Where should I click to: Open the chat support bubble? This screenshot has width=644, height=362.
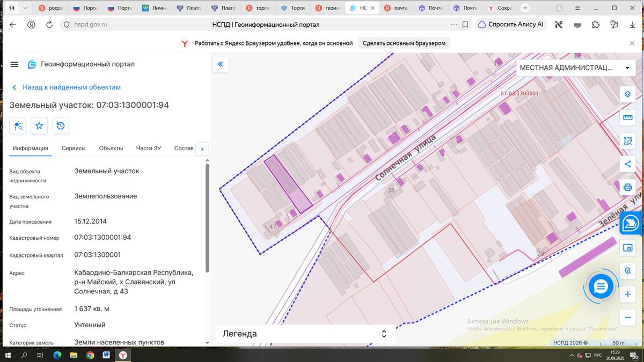tap(601, 287)
